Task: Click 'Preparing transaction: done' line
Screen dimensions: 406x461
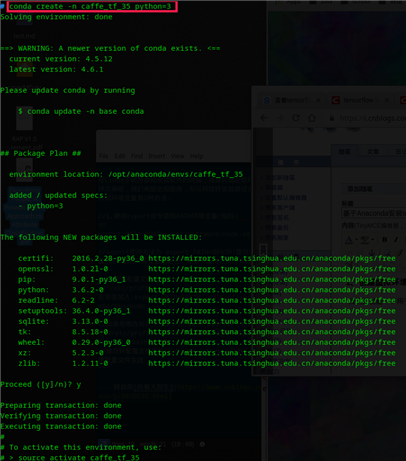Action: pyautogui.click(x=61, y=405)
